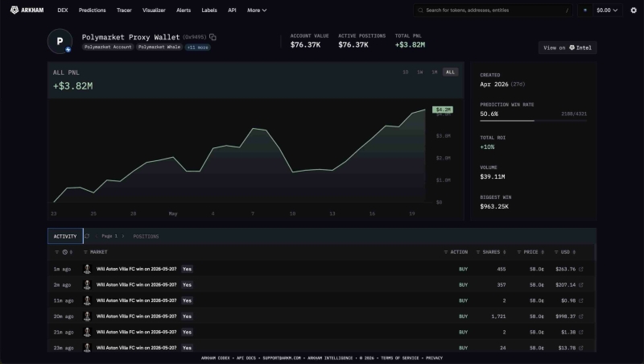Image resolution: width=644 pixels, height=364 pixels.
Task: Click the time column filter funnel
Action: click(x=56, y=252)
